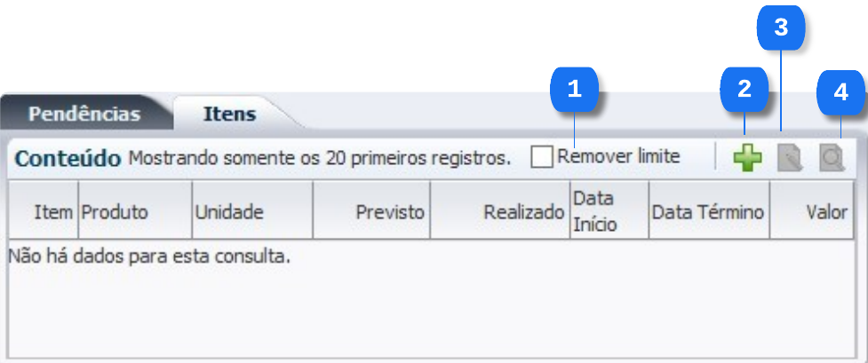
Task: Click the Conteúdo panel title
Action: pyautogui.click(x=68, y=159)
